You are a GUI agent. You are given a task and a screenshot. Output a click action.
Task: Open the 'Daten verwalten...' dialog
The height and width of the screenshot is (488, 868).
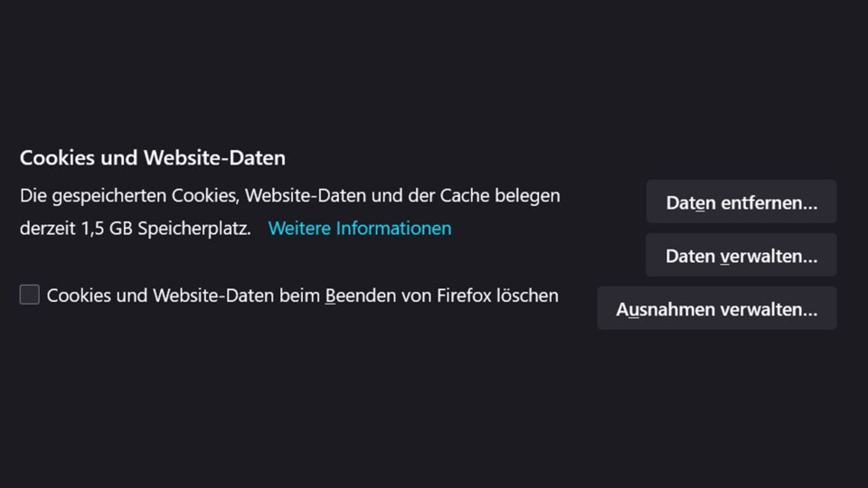tap(741, 255)
